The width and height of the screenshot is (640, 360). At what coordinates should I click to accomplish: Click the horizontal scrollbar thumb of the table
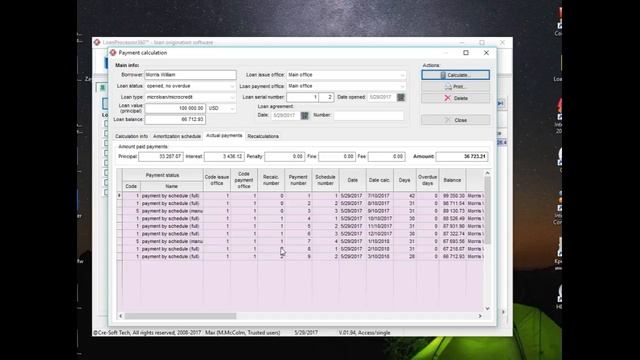180,316
